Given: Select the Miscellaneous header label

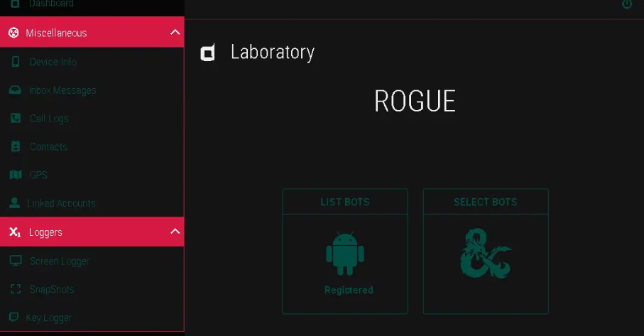Looking at the screenshot, I should point(56,33).
